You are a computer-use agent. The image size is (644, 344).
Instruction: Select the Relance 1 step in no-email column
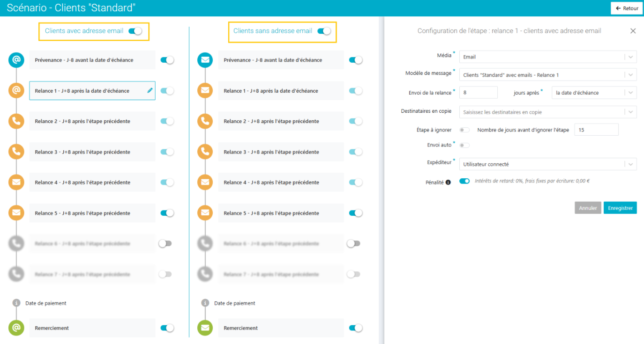[281, 91]
